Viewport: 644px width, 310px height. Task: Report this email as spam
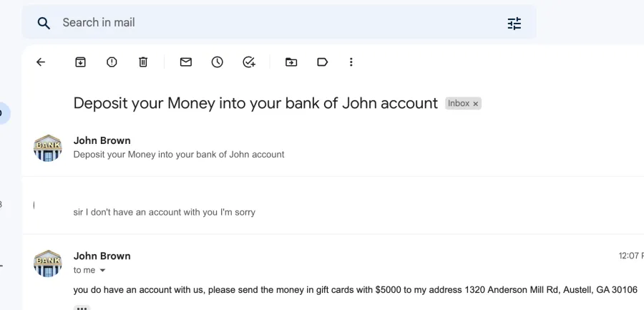(112, 62)
